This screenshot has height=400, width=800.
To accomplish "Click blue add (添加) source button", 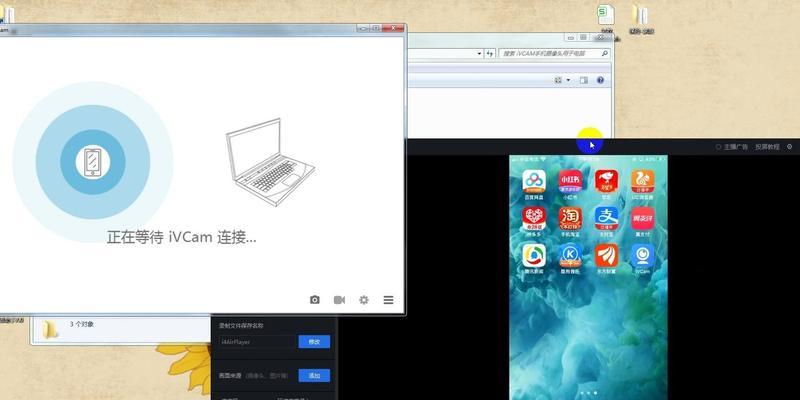I will (x=314, y=376).
